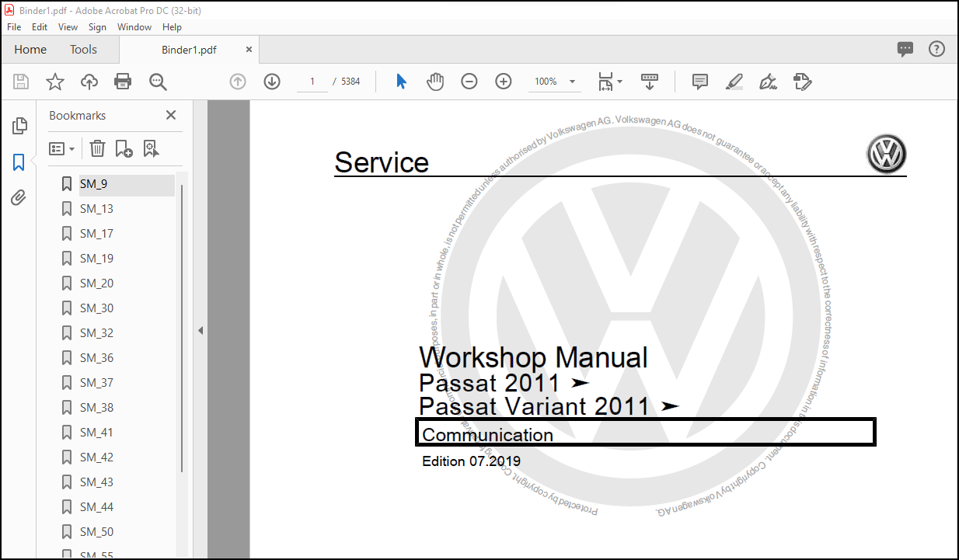The width and height of the screenshot is (959, 560).
Task: Zoom out with minus button
Action: coord(469,82)
